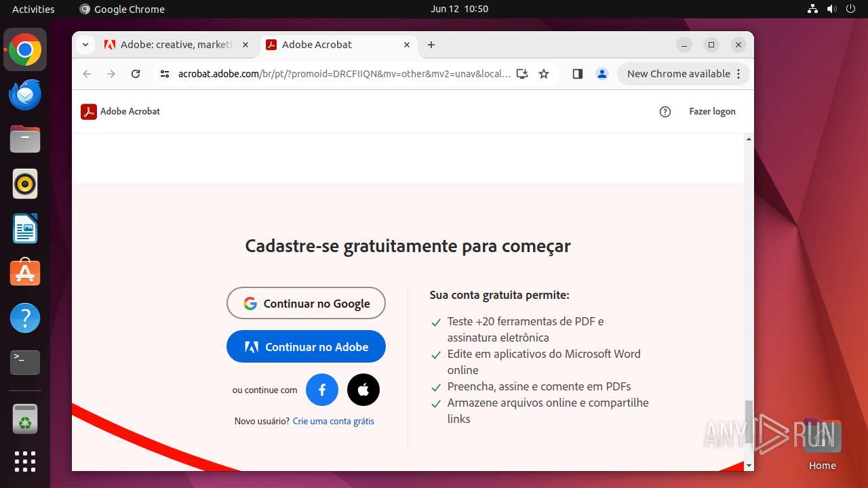Open Home folder desktop icon
The height and width of the screenshot is (488, 868).
click(822, 444)
